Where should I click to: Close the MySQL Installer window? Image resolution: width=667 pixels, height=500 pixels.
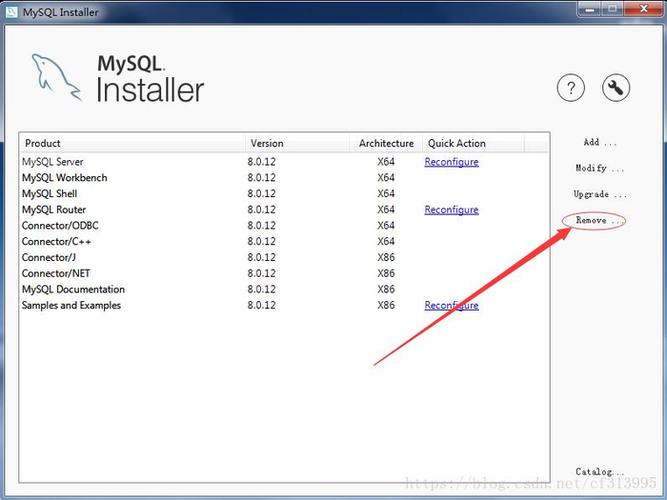click(x=644, y=9)
